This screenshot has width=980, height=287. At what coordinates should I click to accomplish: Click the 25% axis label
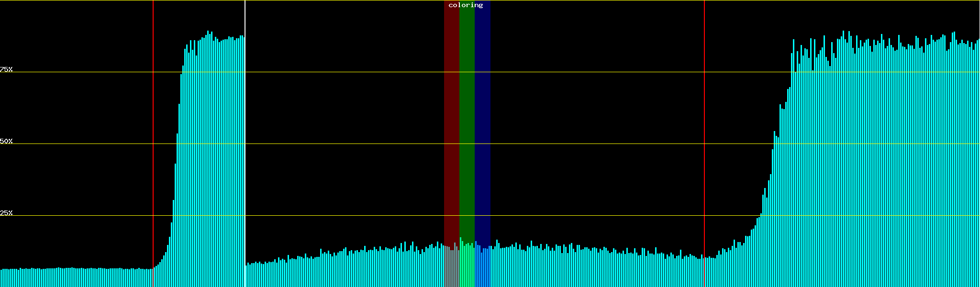click(6, 213)
